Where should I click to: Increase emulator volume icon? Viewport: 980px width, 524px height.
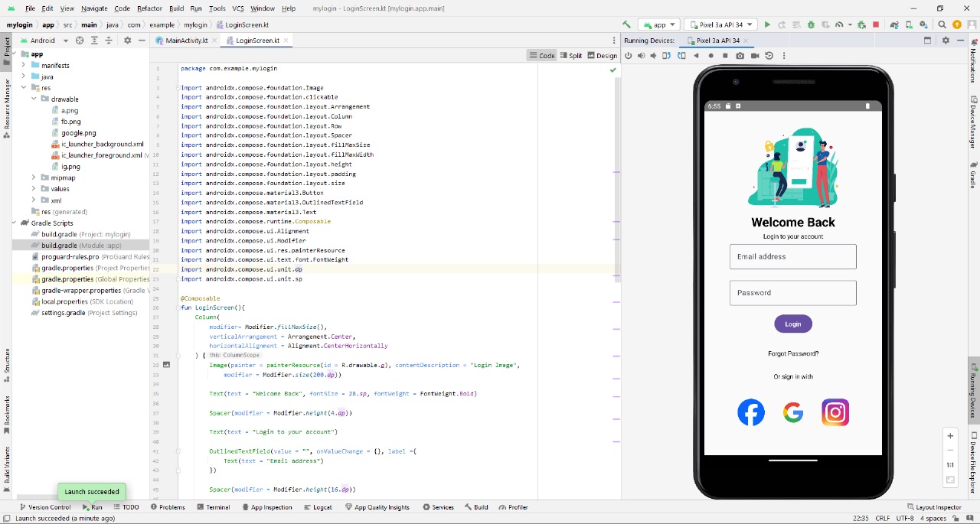(x=641, y=55)
